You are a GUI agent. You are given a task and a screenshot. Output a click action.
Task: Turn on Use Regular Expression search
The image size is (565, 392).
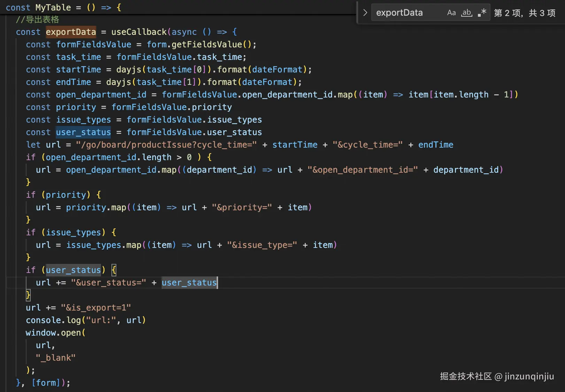click(x=482, y=13)
